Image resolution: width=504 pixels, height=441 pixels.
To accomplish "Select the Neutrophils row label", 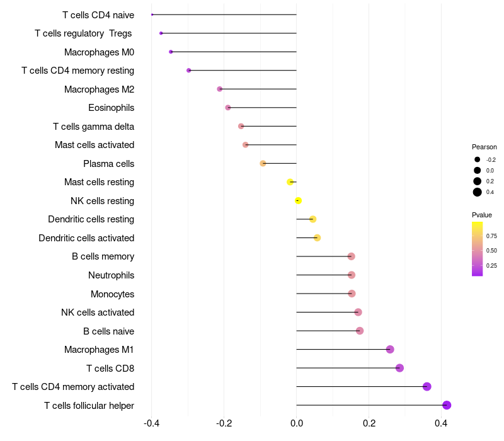I will click(x=112, y=275).
